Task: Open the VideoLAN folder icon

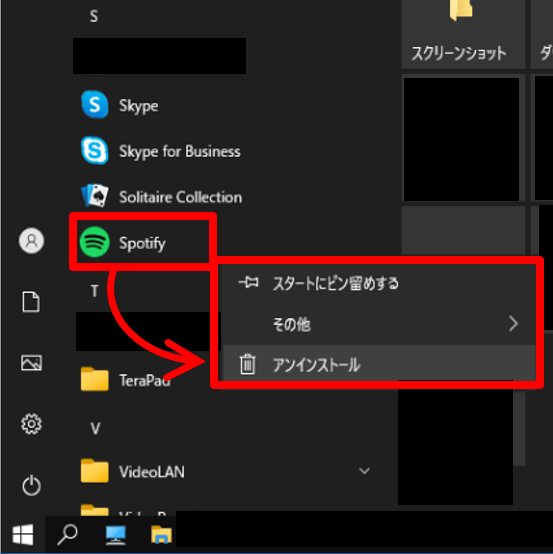Action: tap(94, 471)
